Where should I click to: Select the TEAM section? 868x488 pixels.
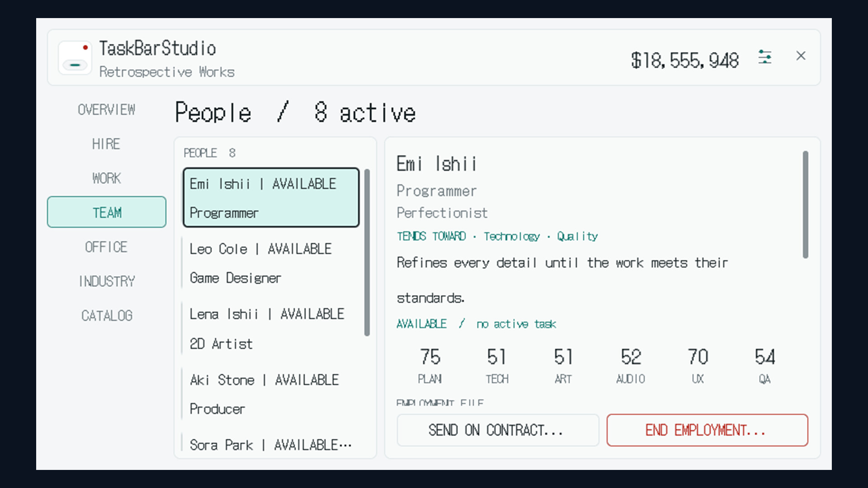point(106,212)
